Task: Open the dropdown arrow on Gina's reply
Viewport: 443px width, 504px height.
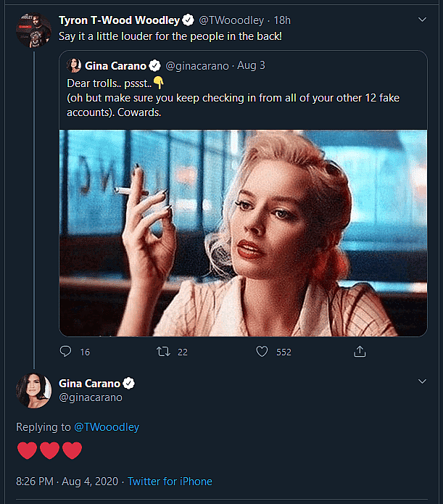Action: [423, 381]
